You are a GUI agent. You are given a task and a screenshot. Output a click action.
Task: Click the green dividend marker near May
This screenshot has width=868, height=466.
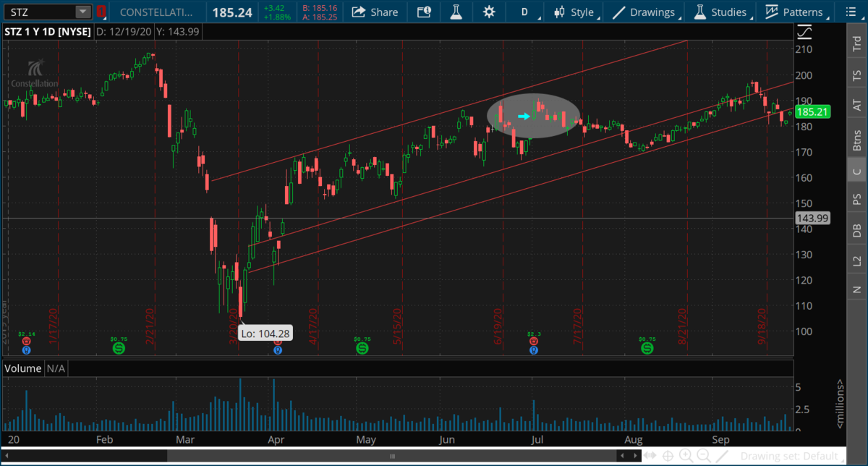362,349
